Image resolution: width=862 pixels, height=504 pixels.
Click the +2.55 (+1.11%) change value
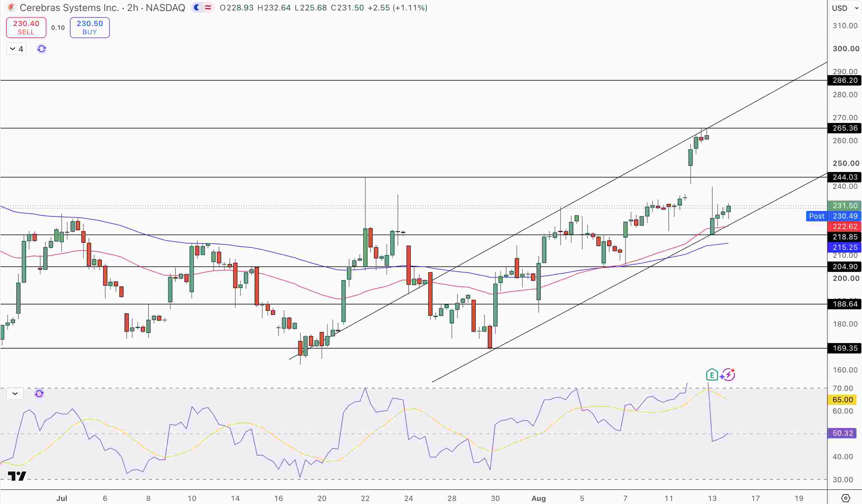point(398,8)
